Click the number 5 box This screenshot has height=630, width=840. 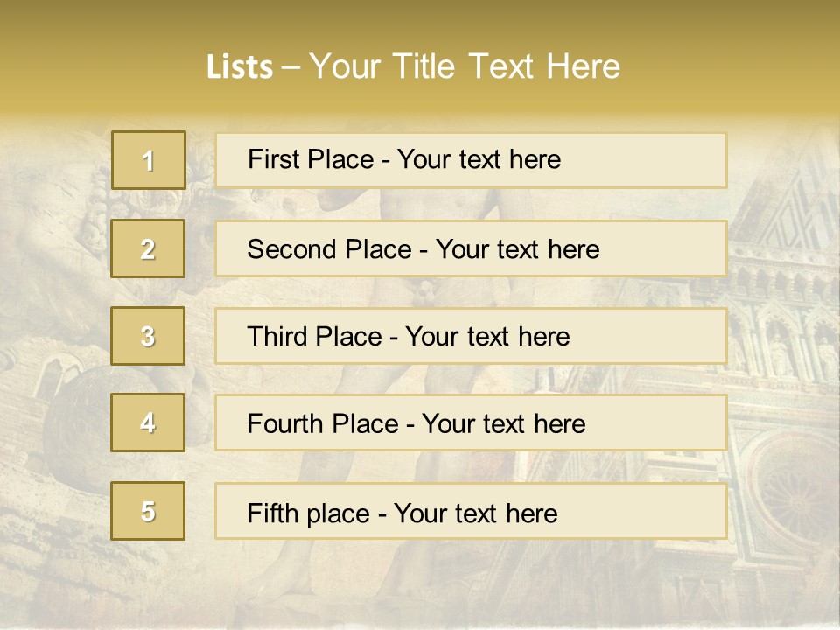[x=148, y=511]
